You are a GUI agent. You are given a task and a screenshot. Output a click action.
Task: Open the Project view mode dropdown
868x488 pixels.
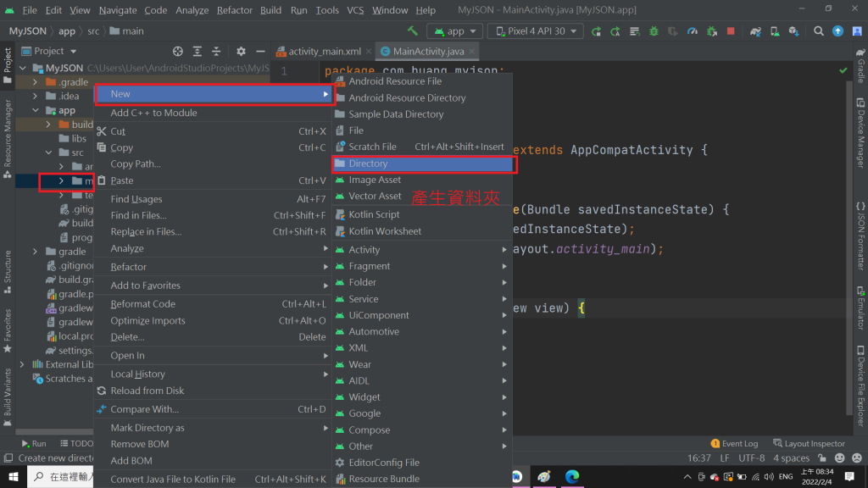click(x=48, y=51)
